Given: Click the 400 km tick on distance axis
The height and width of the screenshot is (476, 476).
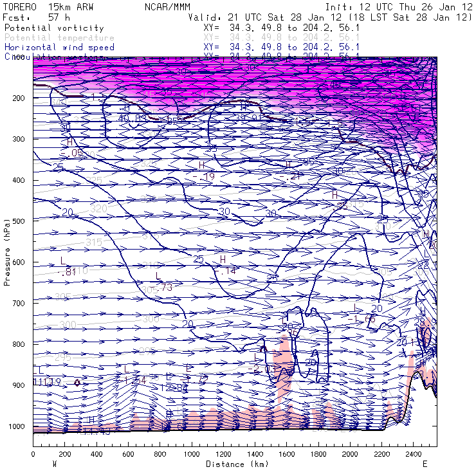Looking at the screenshot, I should point(96,454).
